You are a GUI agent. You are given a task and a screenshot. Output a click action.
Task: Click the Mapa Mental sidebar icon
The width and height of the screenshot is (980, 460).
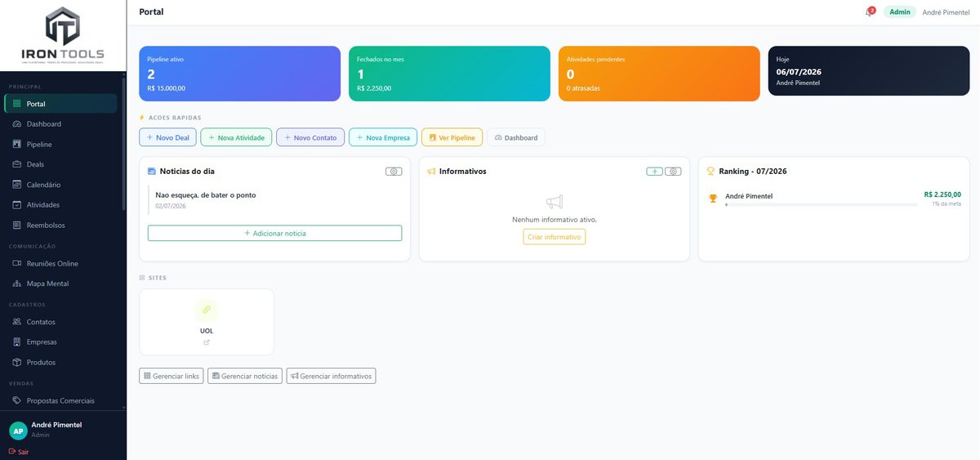click(x=17, y=284)
